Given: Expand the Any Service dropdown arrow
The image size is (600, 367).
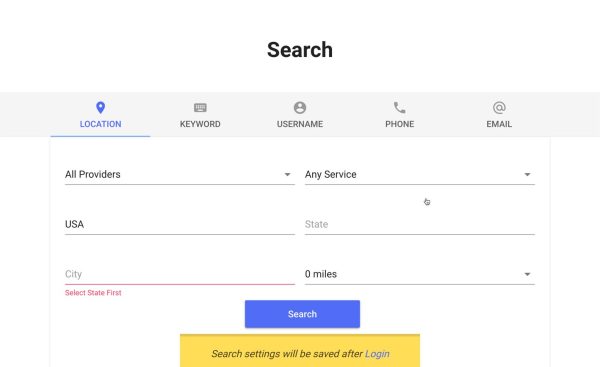Looking at the screenshot, I should pyautogui.click(x=527, y=175).
